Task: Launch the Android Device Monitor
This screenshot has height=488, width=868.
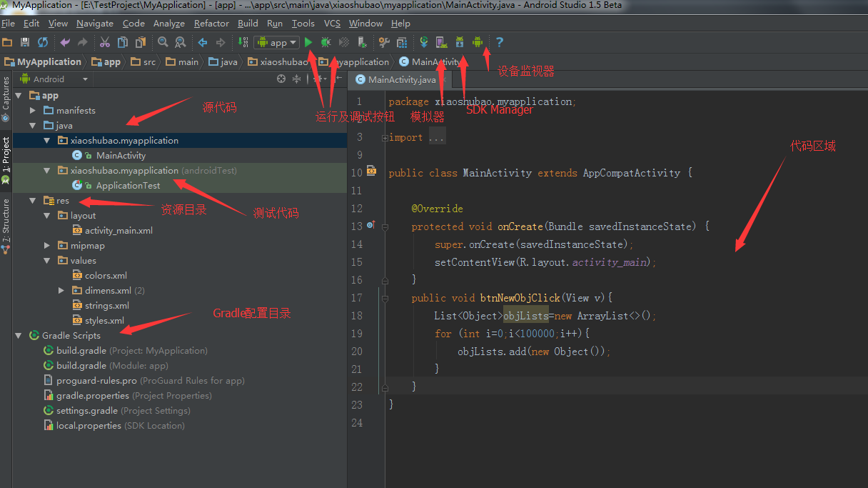Action: (x=478, y=42)
